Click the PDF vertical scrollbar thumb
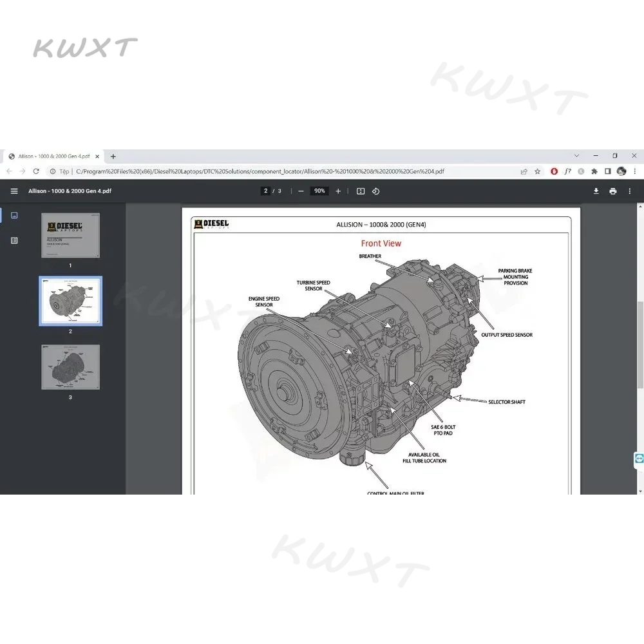 [640, 344]
